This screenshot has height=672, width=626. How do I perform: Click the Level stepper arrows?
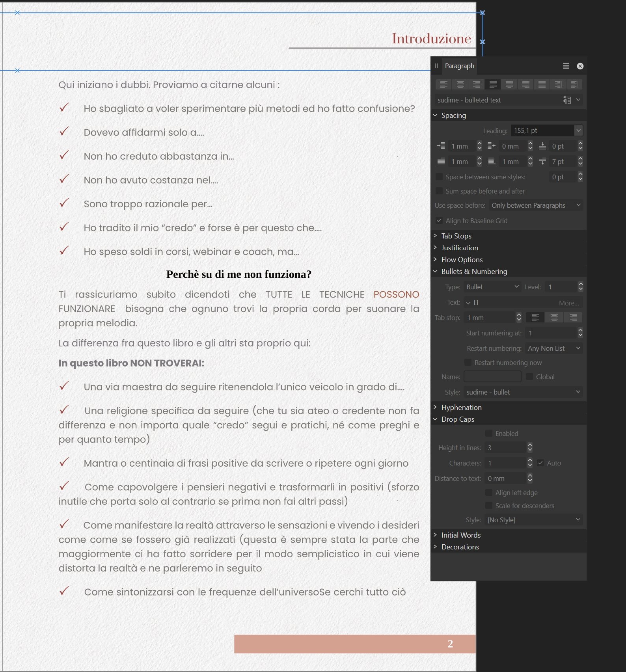tap(580, 287)
